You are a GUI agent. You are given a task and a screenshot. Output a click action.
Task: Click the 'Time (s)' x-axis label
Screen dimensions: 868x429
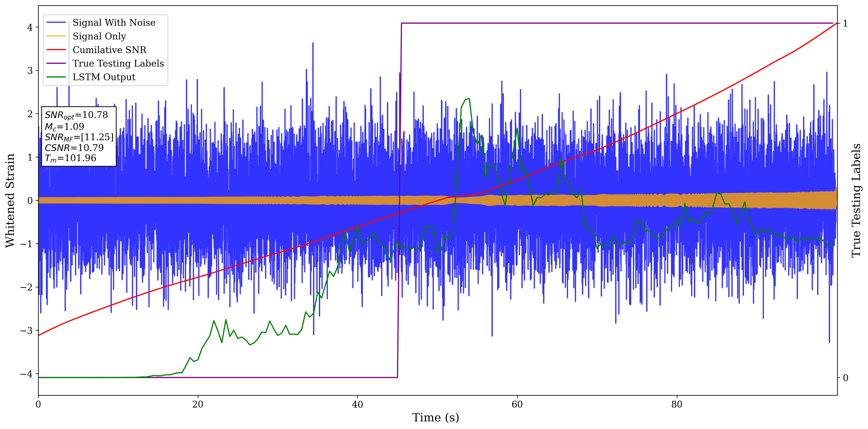tap(435, 418)
